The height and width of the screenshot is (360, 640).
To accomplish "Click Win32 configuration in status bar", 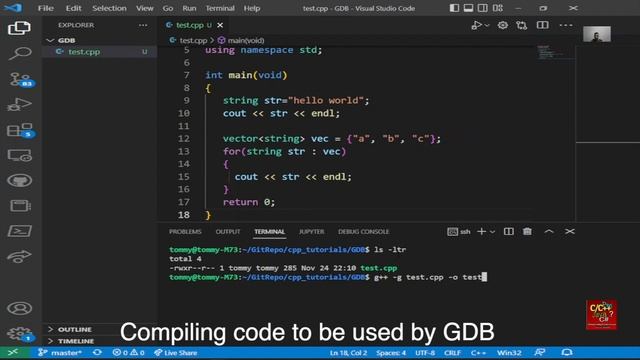I will pos(509,353).
